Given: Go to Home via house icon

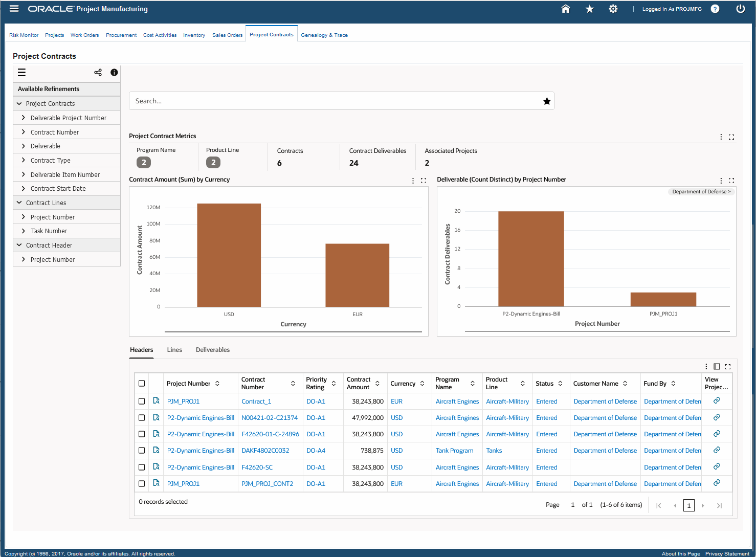Looking at the screenshot, I should (x=565, y=9).
